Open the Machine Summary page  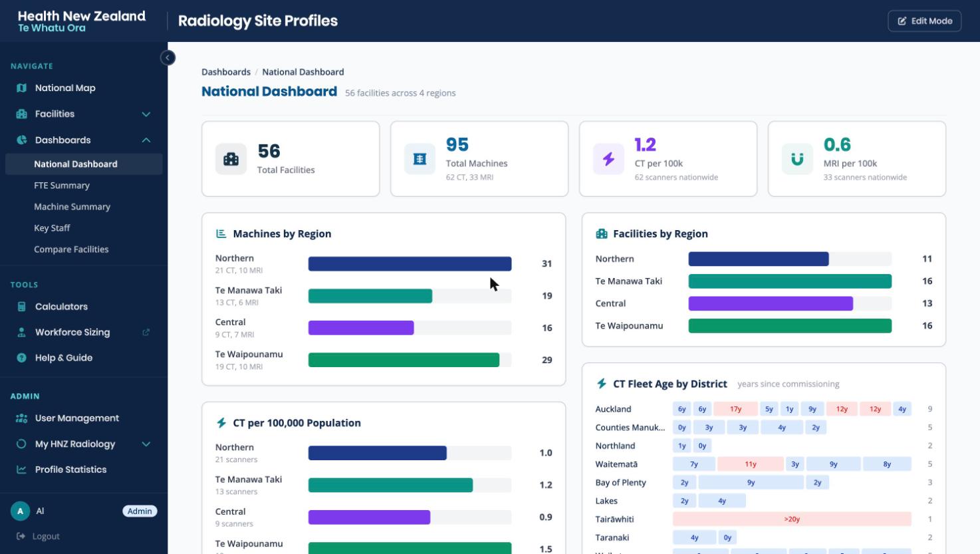[72, 207]
